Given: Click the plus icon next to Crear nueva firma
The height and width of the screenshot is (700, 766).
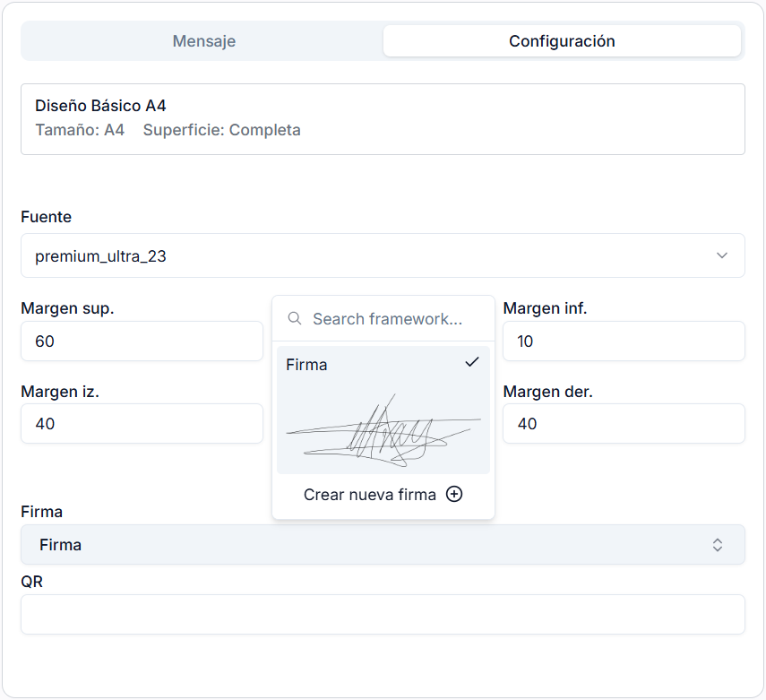Looking at the screenshot, I should (x=454, y=494).
